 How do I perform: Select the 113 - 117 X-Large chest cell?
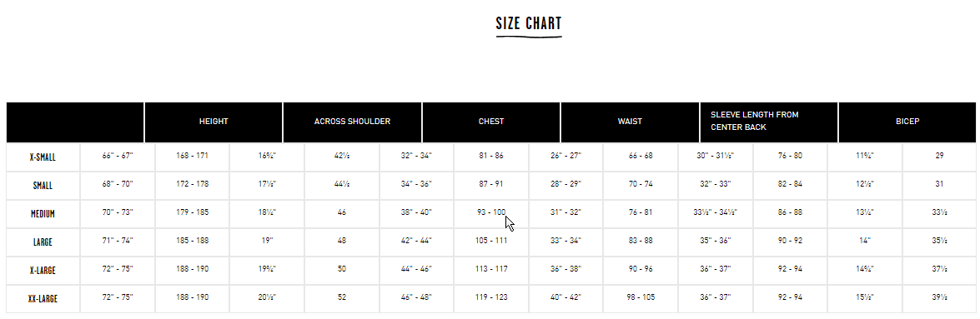point(491,269)
